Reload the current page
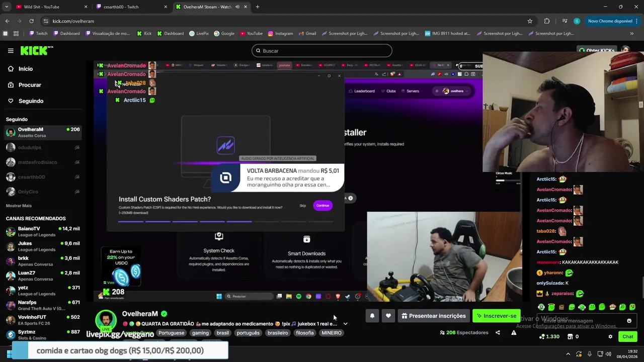644x362 pixels. point(31,21)
